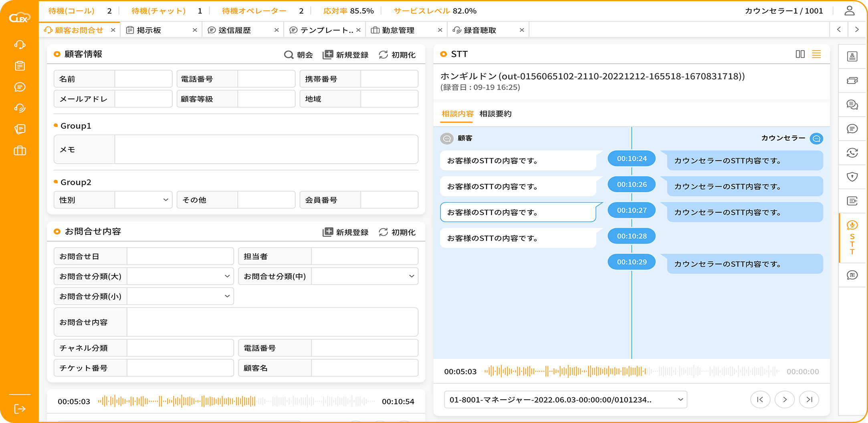Open the keypad chat icon in right sidebar
The width and height of the screenshot is (868, 423).
(x=852, y=275)
